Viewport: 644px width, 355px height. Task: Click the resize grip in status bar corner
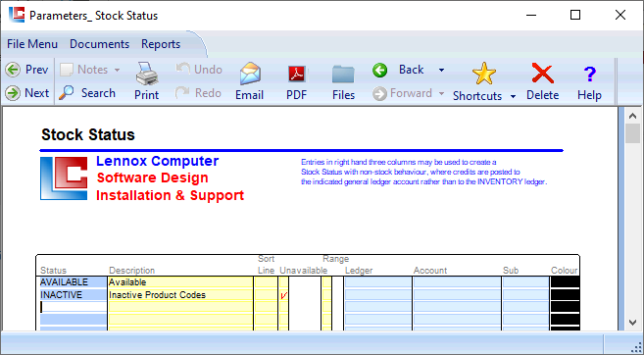pyautogui.click(x=637, y=347)
